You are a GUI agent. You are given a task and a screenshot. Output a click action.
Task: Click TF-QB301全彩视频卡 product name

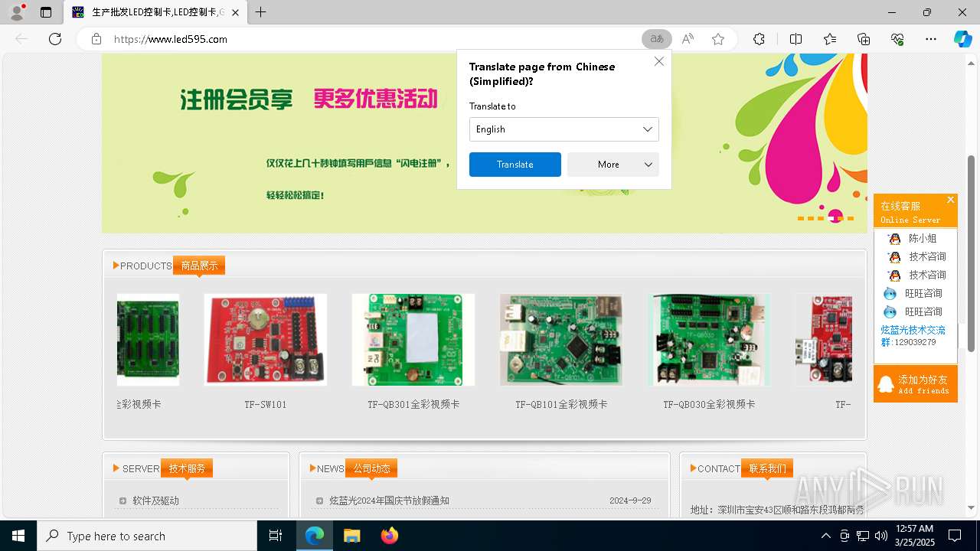point(413,404)
